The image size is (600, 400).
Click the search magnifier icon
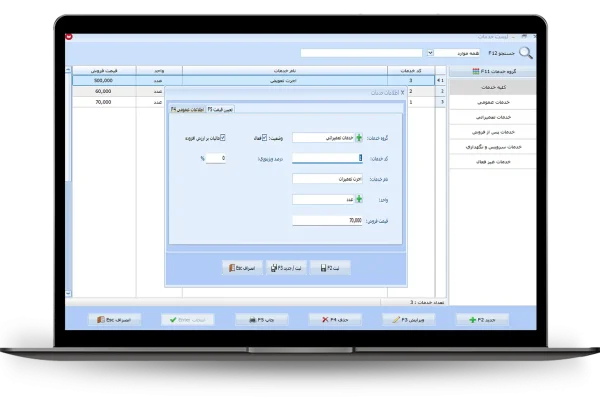pyautogui.click(x=526, y=53)
